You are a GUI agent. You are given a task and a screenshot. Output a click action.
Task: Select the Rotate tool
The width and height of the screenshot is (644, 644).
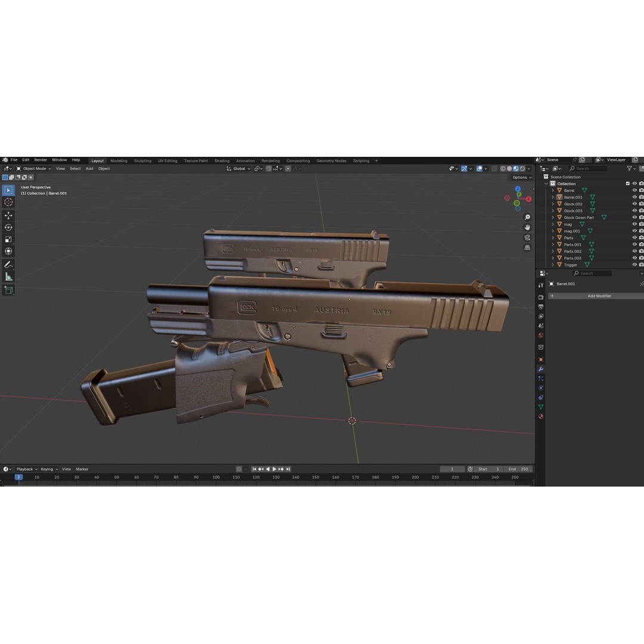8,227
